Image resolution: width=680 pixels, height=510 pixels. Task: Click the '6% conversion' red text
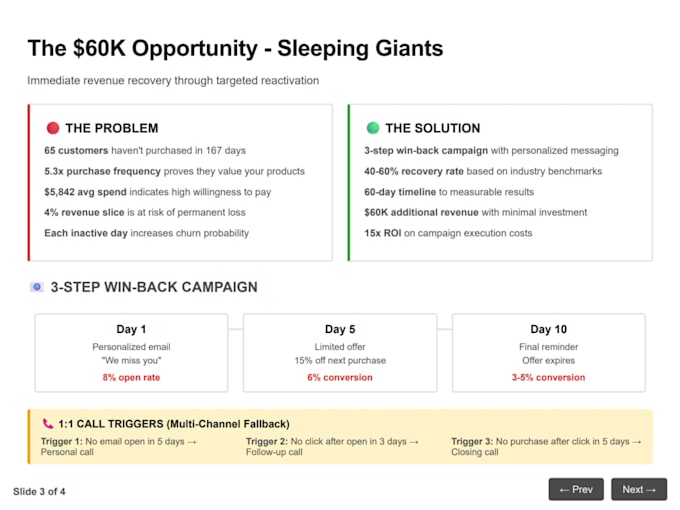[x=340, y=377]
